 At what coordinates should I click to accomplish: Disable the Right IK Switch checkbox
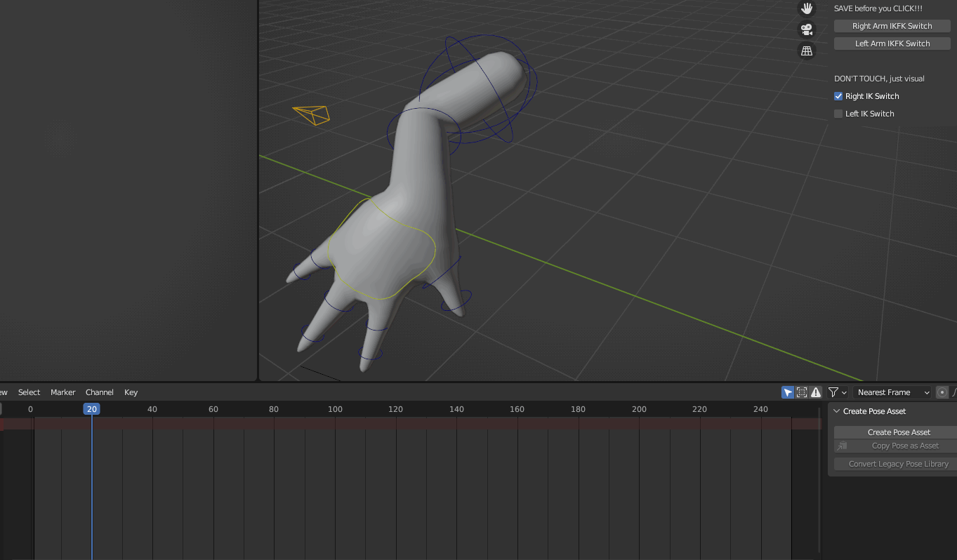[838, 95]
